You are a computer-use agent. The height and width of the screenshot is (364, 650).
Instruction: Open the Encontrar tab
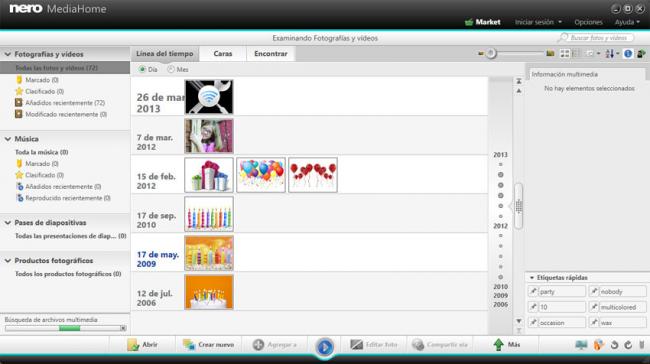(271, 54)
